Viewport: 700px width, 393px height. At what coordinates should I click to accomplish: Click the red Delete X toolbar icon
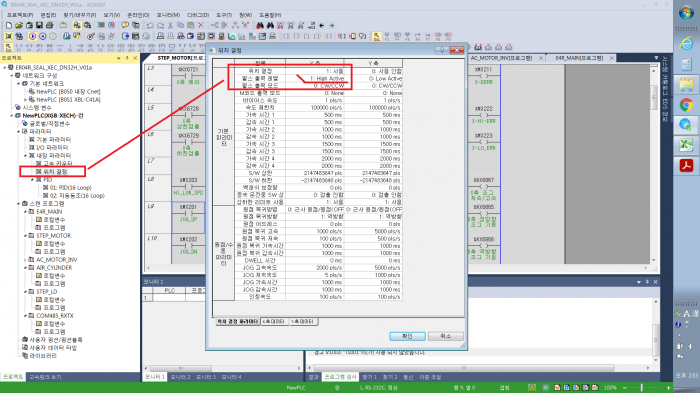tap(201, 25)
